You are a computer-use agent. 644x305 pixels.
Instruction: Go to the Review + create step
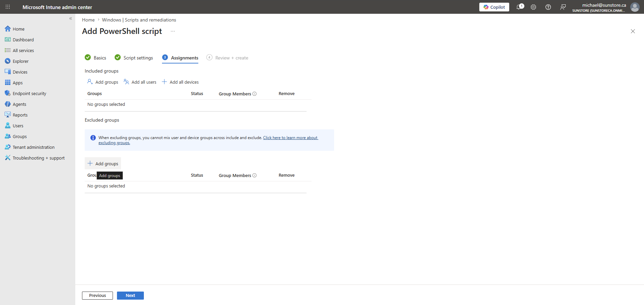227,58
